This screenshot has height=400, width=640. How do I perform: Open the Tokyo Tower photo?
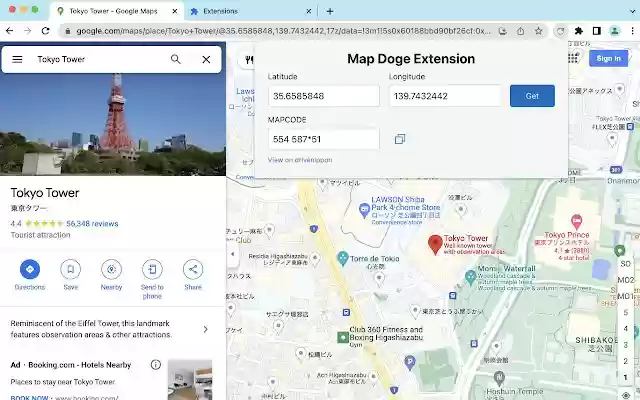point(113,124)
